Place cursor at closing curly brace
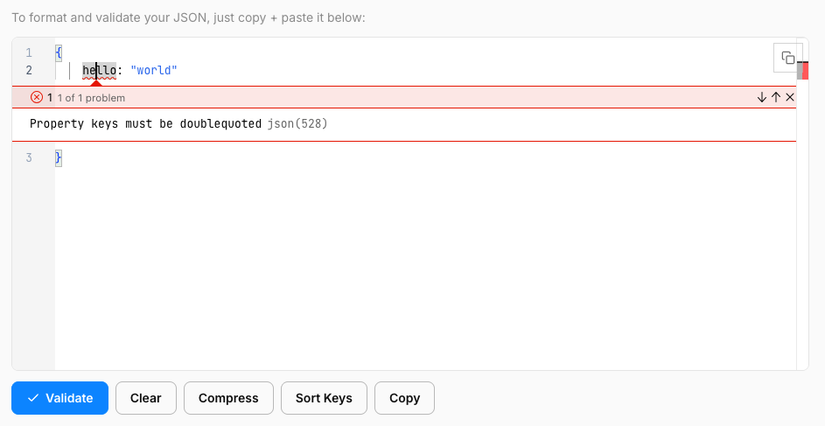This screenshot has width=825, height=426. (59, 157)
